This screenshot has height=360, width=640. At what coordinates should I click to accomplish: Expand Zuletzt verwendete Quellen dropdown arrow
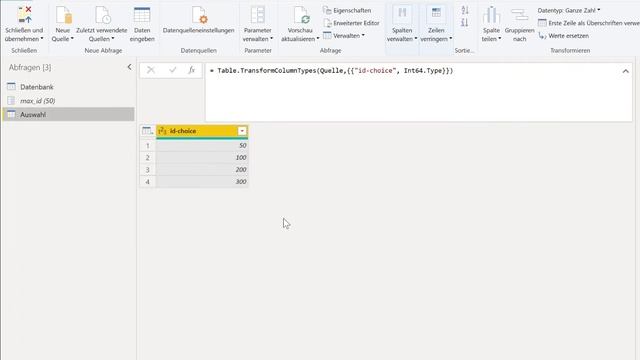[113, 39]
